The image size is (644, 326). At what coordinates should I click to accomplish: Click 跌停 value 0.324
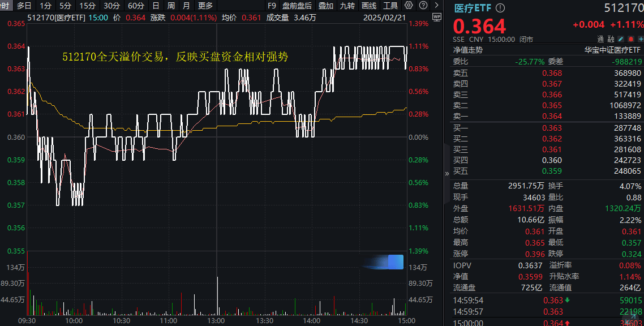[632, 254]
